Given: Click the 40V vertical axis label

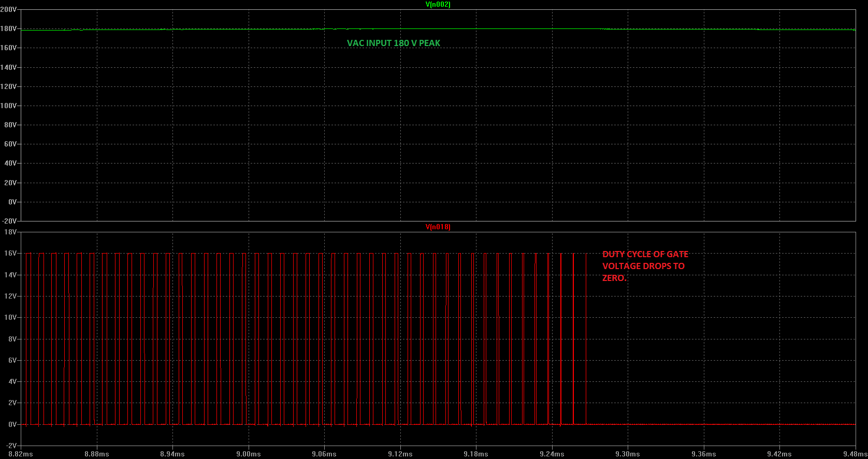Looking at the screenshot, I should (x=10, y=163).
